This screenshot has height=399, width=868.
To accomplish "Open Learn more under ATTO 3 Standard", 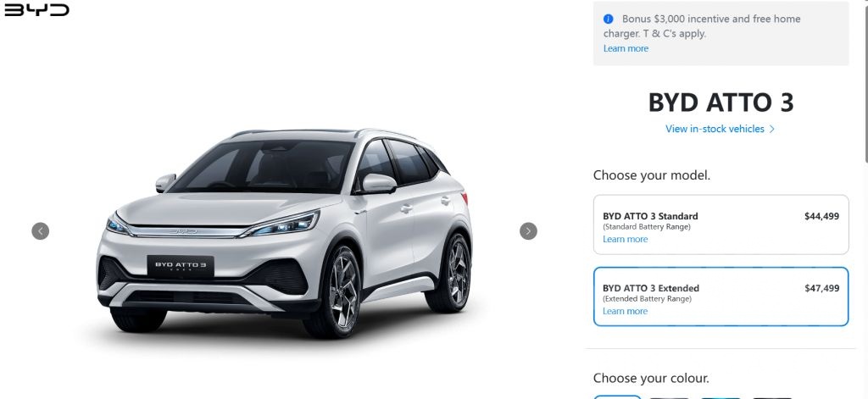I will [625, 239].
